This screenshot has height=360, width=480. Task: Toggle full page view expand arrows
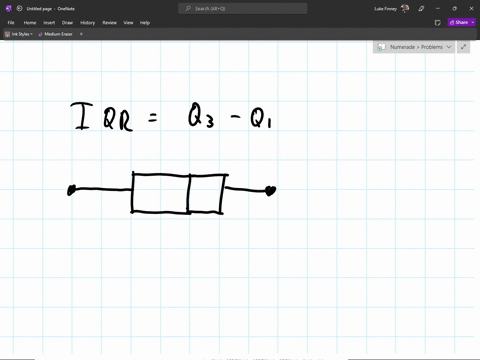coord(463,47)
